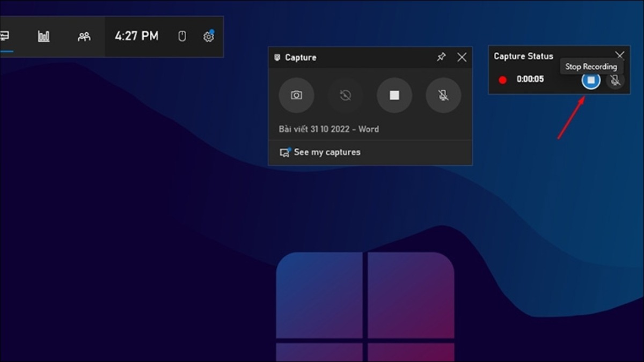Close the Capture Status widget
The height and width of the screenshot is (362, 644).
click(620, 55)
